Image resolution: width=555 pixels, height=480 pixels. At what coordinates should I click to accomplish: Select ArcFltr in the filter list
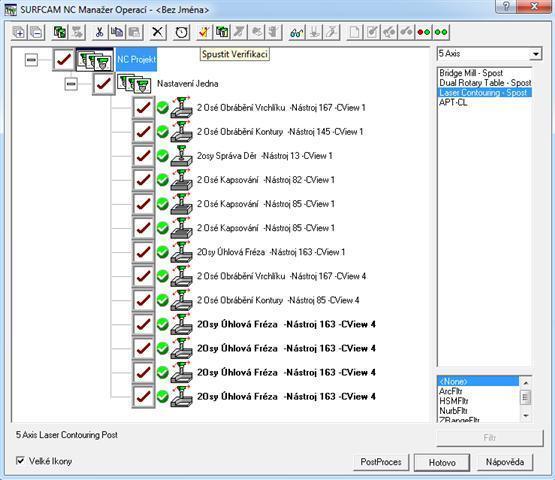coord(451,391)
